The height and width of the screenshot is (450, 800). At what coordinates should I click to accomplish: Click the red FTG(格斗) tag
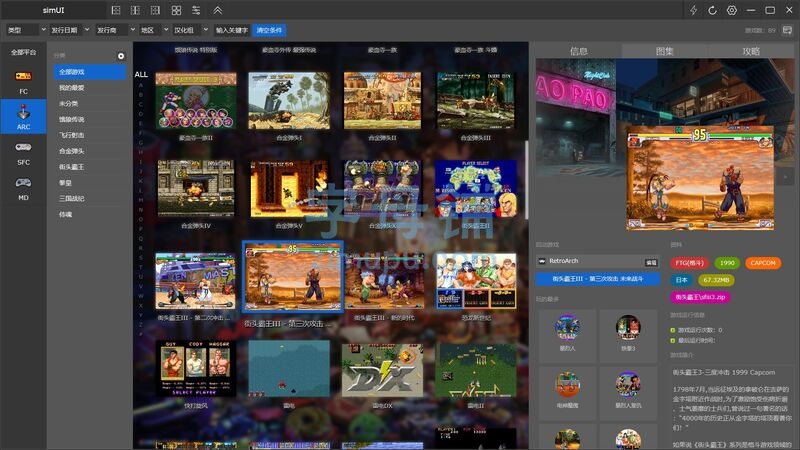pos(689,263)
